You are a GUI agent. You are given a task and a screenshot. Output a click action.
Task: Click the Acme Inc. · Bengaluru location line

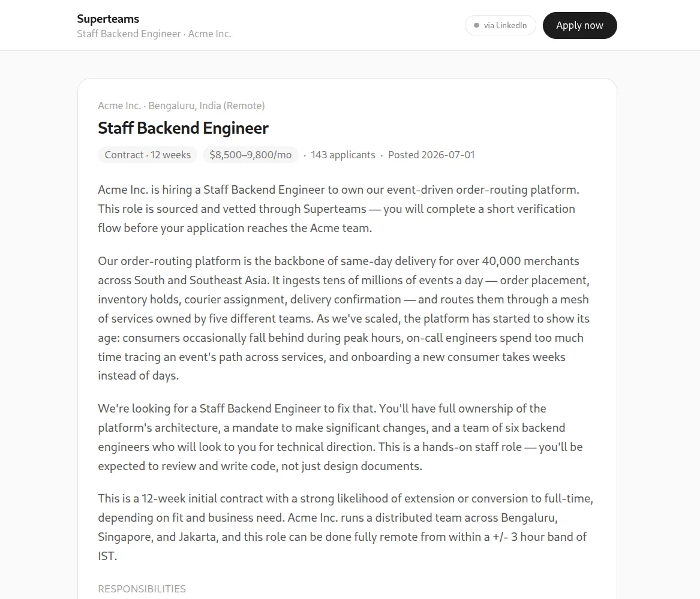point(181,106)
